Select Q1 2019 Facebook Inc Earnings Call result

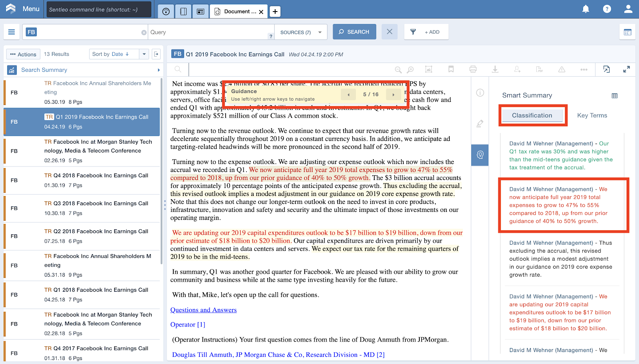pyautogui.click(x=82, y=122)
